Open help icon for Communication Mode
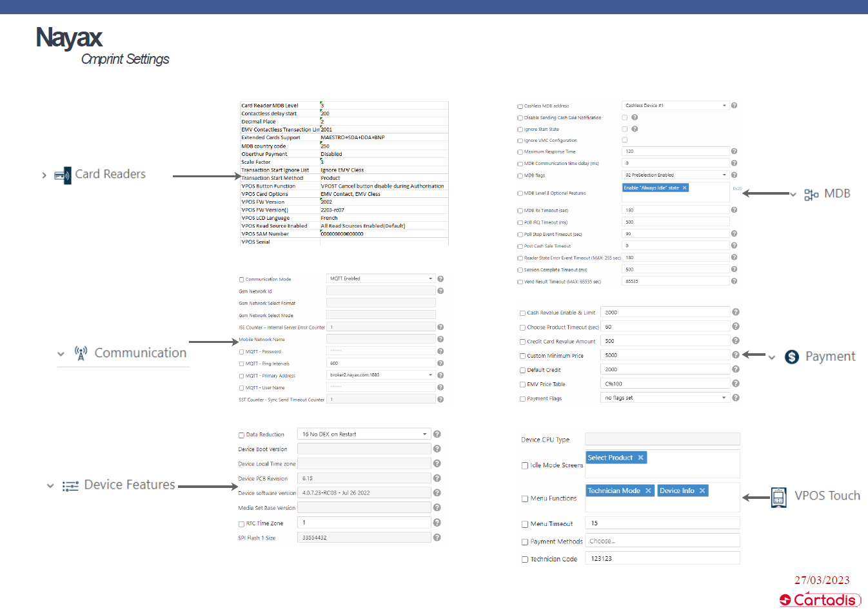 tap(440, 279)
